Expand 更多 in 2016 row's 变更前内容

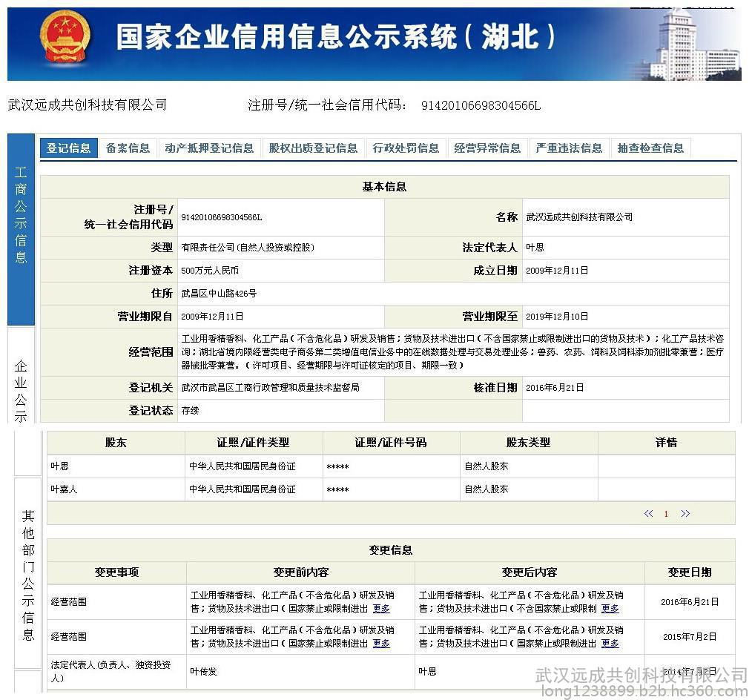381,609
